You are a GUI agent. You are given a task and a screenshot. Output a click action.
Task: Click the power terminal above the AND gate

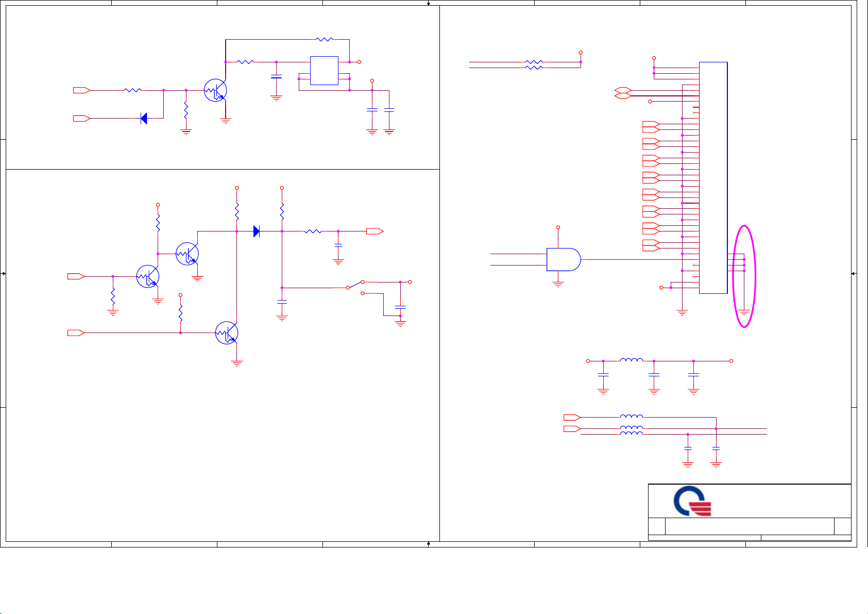[558, 227]
